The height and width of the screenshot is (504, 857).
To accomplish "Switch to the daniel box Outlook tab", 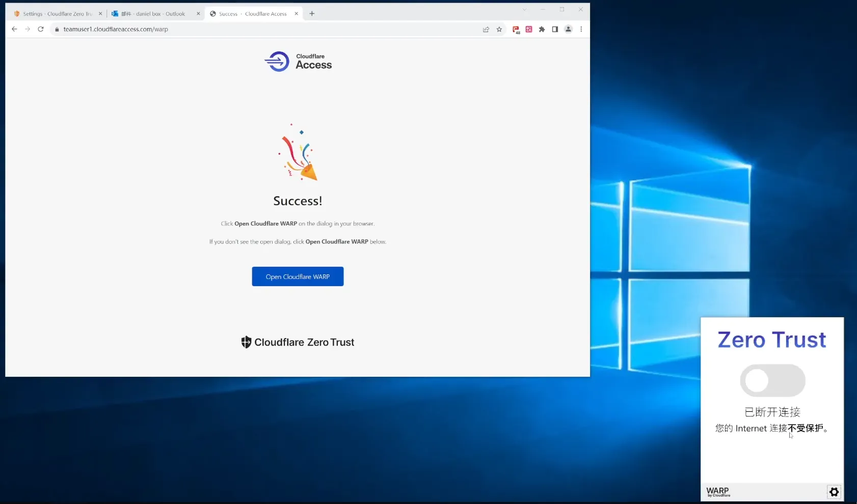I will [155, 14].
